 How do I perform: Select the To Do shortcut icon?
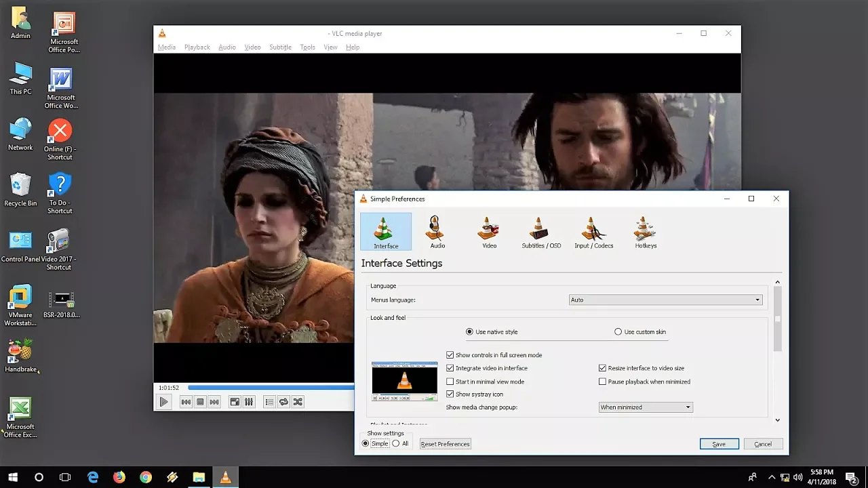(x=60, y=193)
